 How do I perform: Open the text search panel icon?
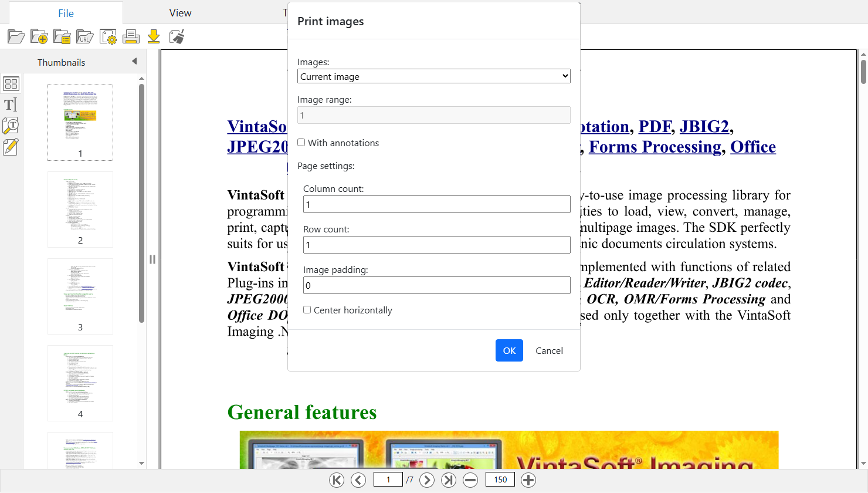click(11, 126)
